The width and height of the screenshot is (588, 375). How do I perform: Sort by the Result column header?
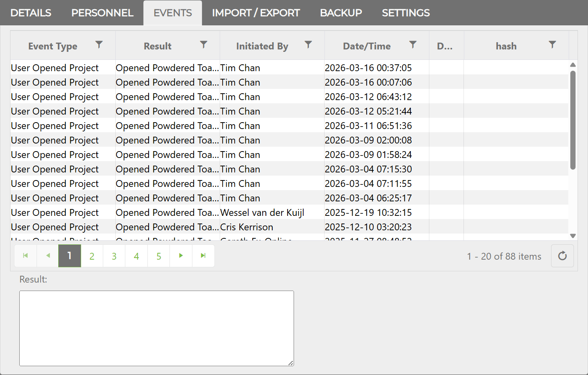click(157, 46)
